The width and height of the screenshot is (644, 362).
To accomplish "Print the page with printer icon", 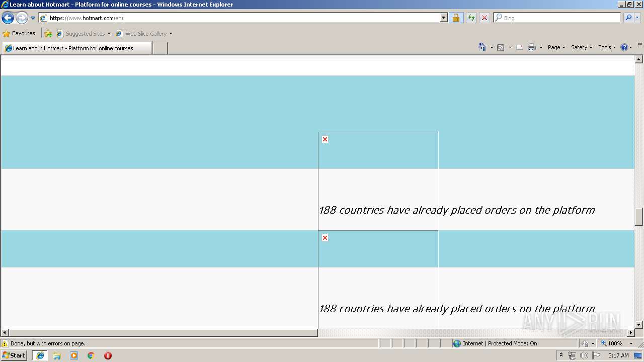I will 532,47.
